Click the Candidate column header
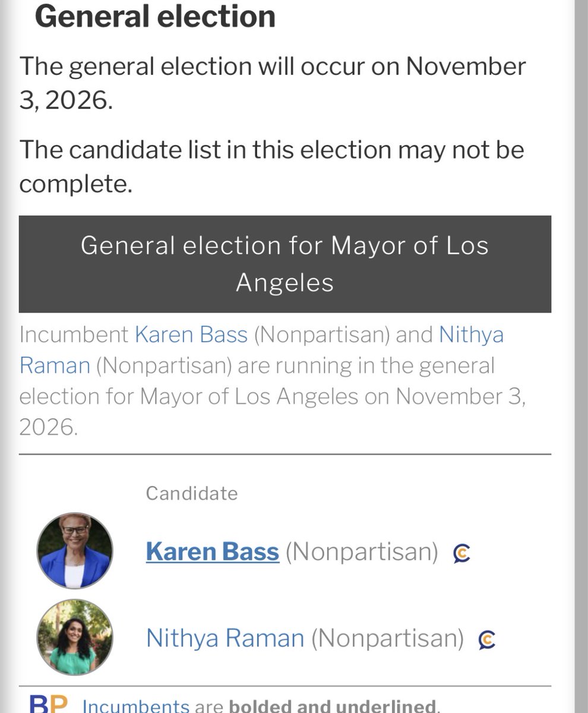 [x=192, y=493]
